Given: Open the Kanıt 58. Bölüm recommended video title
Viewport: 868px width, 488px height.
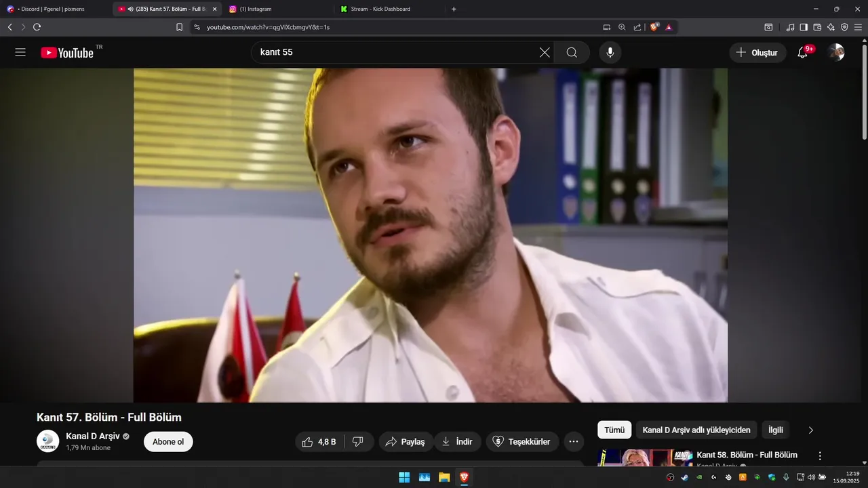Looking at the screenshot, I should [x=747, y=455].
